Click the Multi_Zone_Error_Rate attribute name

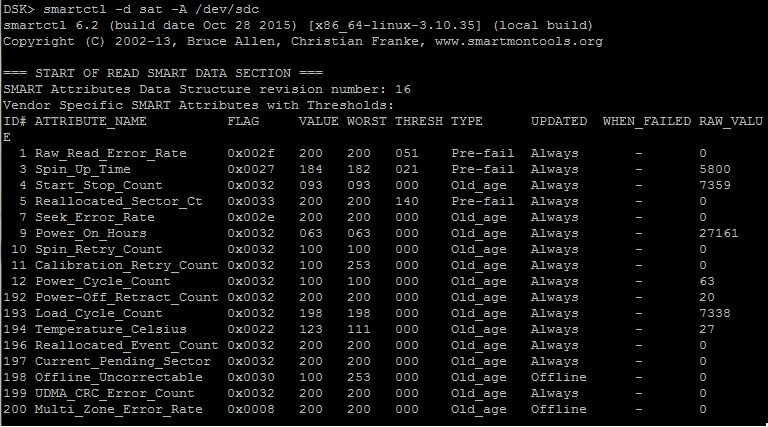118,409
